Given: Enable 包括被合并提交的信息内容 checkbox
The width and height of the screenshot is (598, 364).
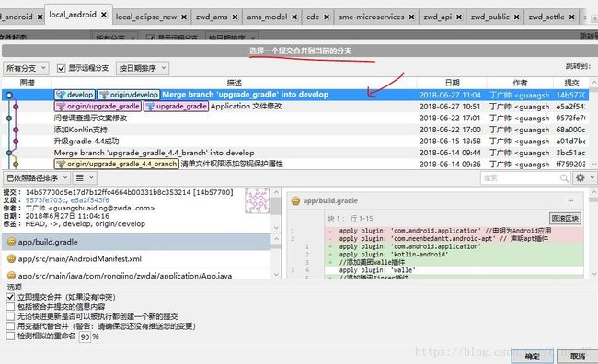Looking at the screenshot, I should (x=10, y=306).
